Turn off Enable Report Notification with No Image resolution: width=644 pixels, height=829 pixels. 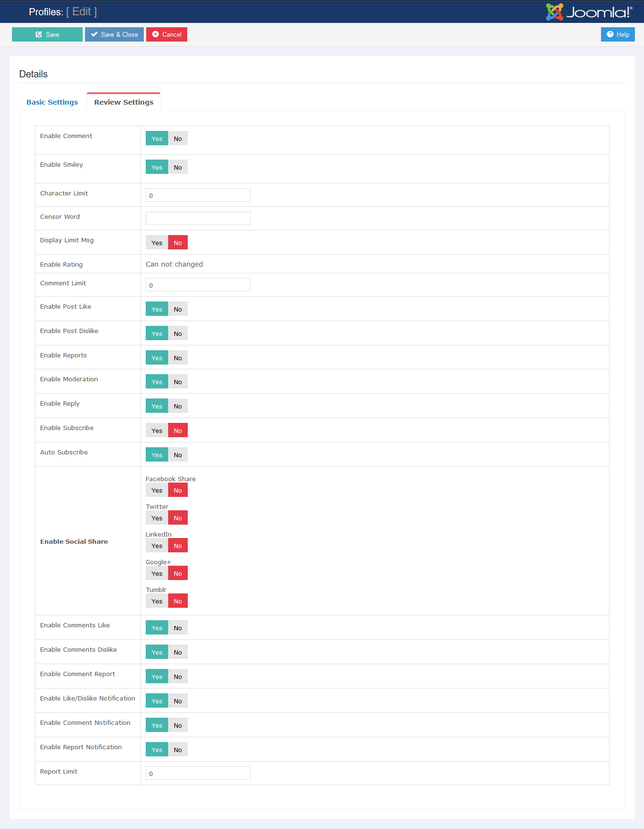point(178,750)
